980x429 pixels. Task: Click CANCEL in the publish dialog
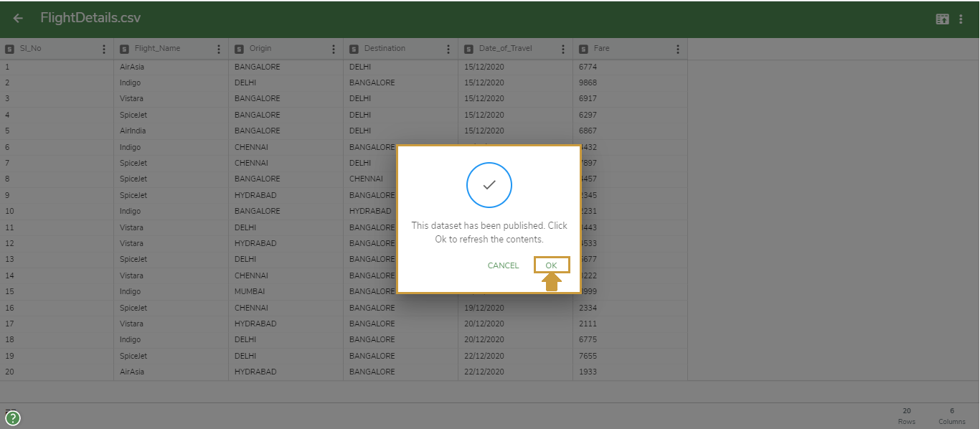tap(503, 265)
